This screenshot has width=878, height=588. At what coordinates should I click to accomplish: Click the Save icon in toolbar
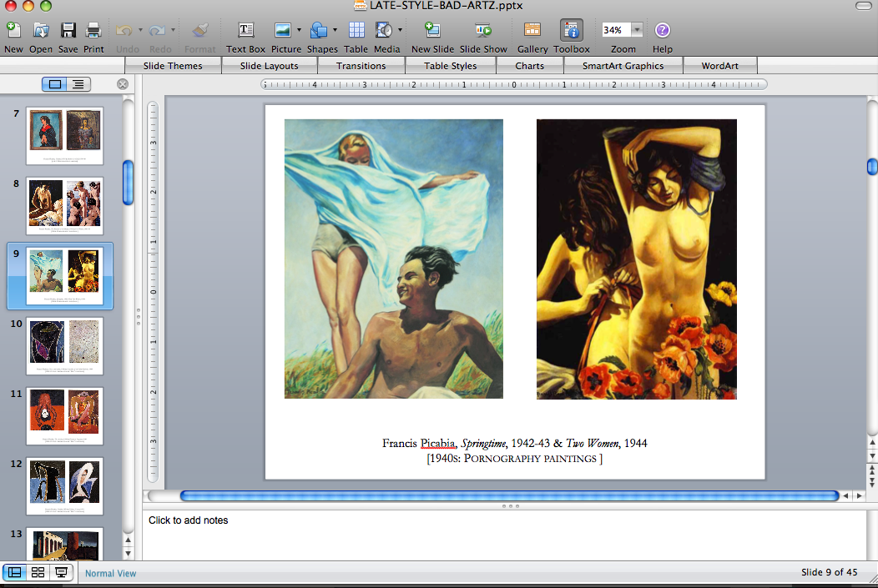point(68,31)
